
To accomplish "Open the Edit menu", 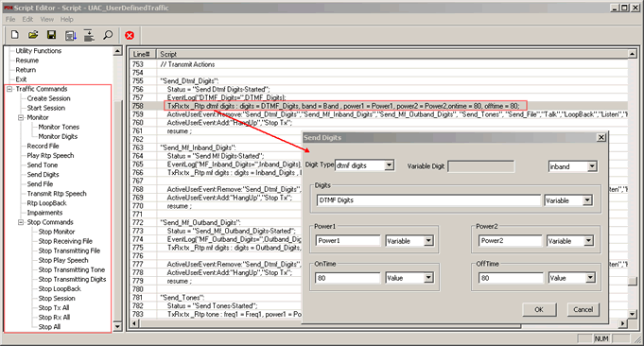I will pos(27,19).
